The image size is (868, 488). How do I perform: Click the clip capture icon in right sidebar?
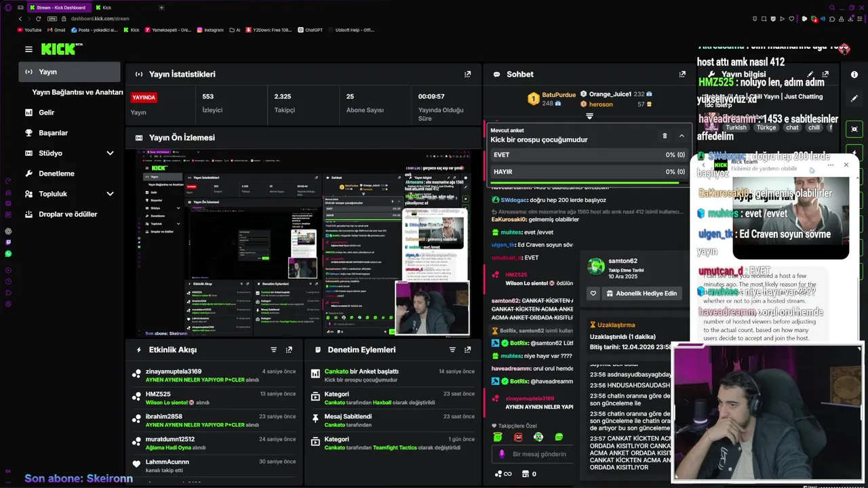click(x=854, y=129)
